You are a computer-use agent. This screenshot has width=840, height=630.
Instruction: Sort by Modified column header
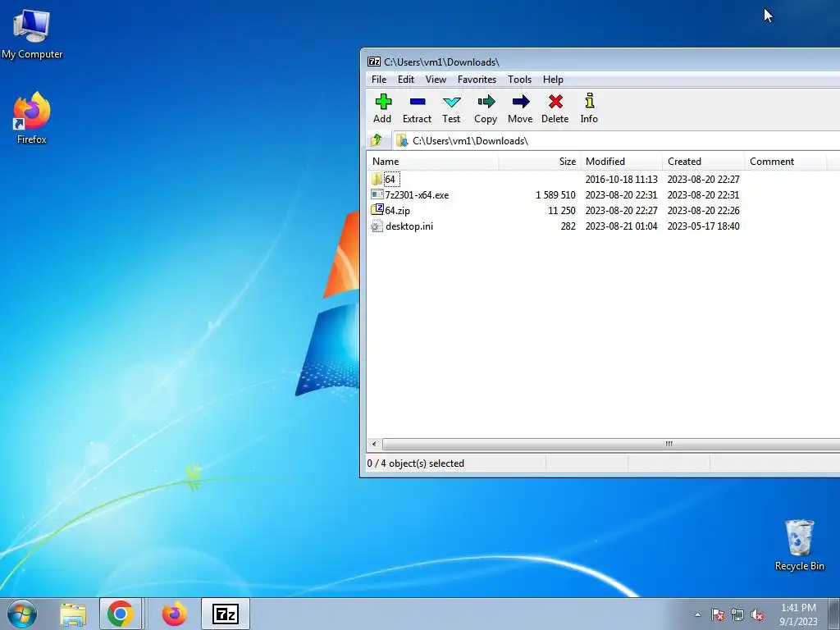pyautogui.click(x=622, y=162)
